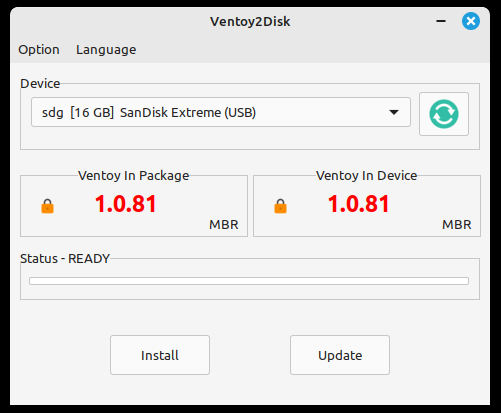
Task: Open the Option menu
Action: click(39, 50)
